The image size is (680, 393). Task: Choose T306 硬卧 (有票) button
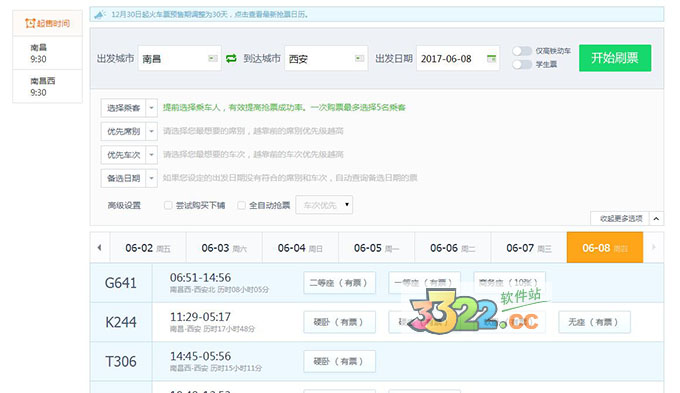click(339, 361)
